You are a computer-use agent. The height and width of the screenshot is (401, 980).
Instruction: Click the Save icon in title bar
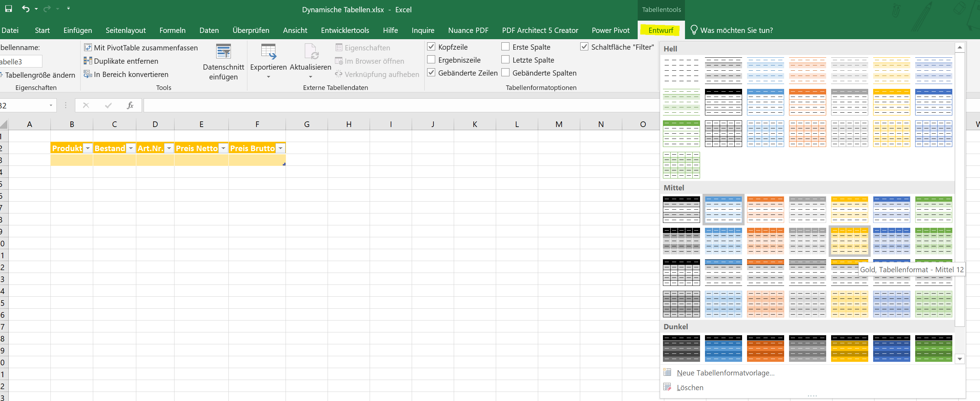tap(8, 8)
